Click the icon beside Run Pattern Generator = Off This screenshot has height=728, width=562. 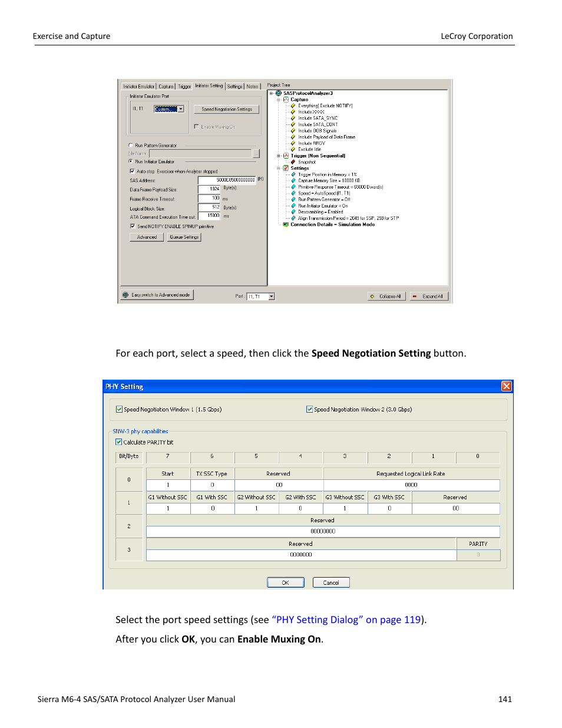click(x=293, y=199)
